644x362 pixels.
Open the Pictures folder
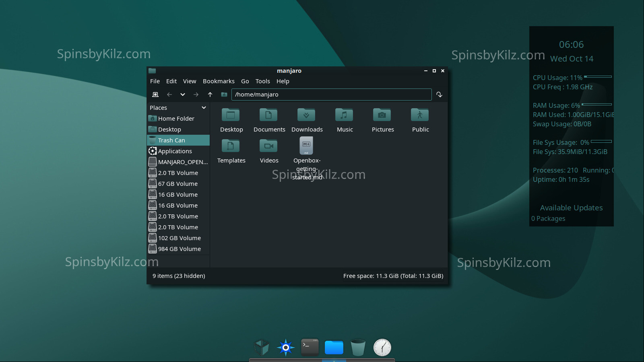click(x=382, y=120)
